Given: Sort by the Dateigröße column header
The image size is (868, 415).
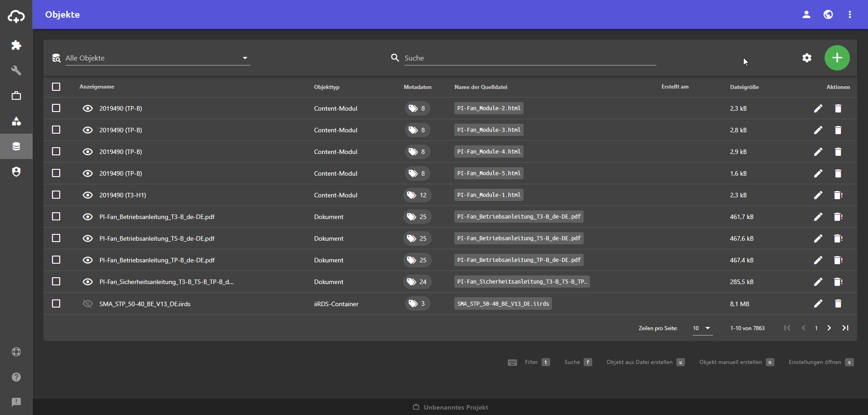Looking at the screenshot, I should coord(744,87).
